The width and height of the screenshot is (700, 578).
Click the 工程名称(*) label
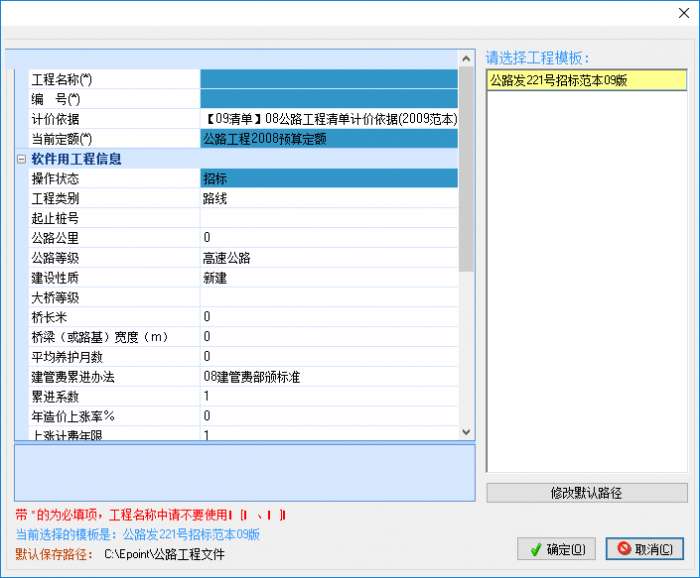click(x=62, y=79)
